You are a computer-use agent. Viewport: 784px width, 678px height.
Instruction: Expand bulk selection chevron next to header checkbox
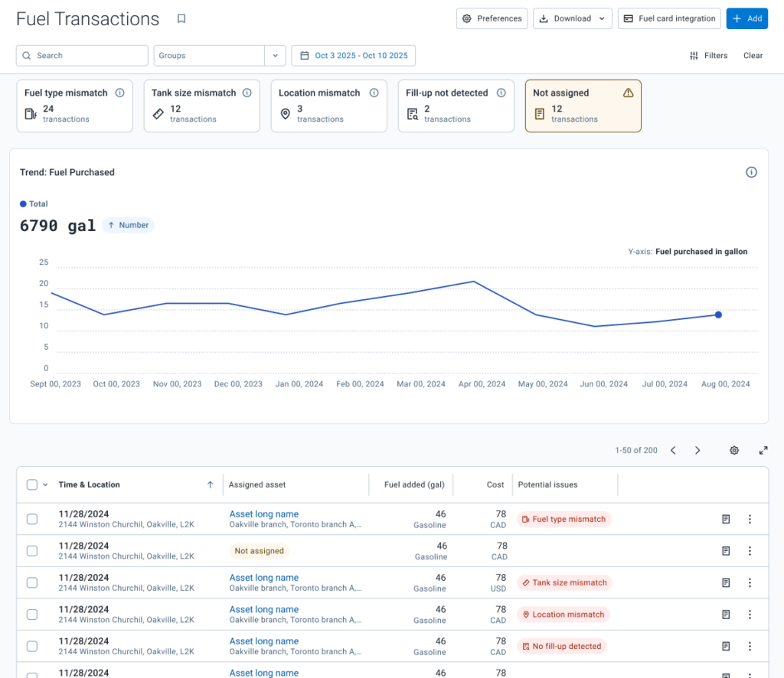click(45, 484)
